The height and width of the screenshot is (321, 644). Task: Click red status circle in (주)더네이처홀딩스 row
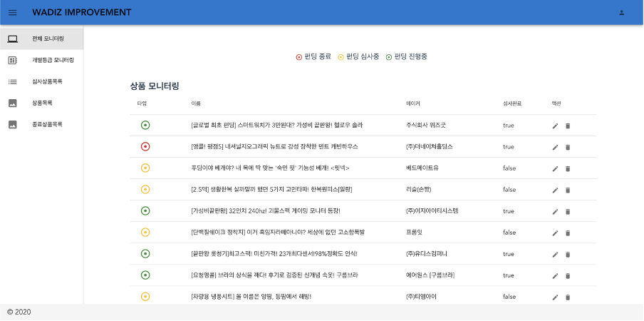click(x=145, y=146)
